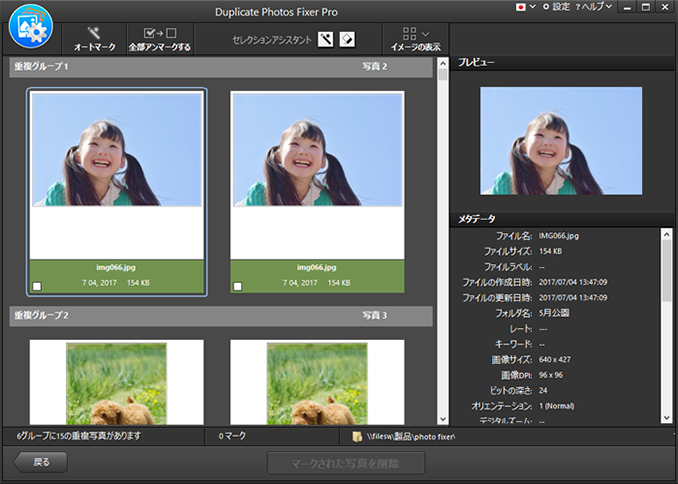
Task: Open the イメージの表示 grid view menu
Action: (x=416, y=39)
